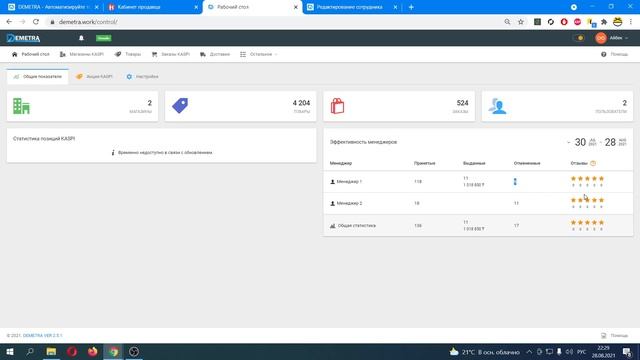Click star rating in Общая статистика row
The height and width of the screenshot is (360, 640).
(587, 222)
